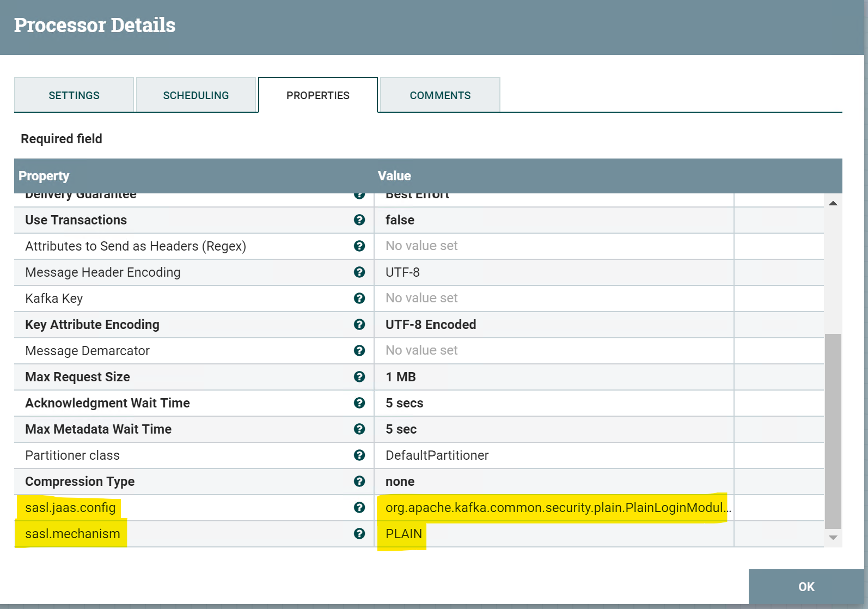Click Message Demarcator help icon
This screenshot has width=868, height=609.
pos(359,350)
